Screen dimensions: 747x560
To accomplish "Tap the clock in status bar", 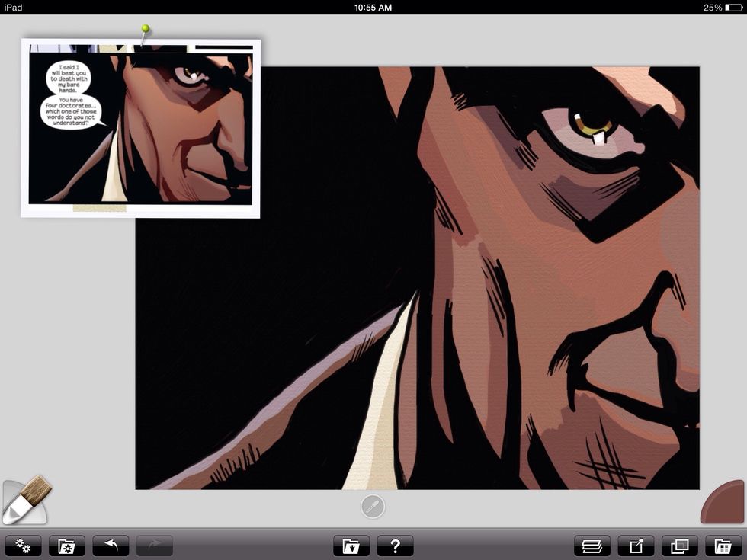I will pos(373,7).
